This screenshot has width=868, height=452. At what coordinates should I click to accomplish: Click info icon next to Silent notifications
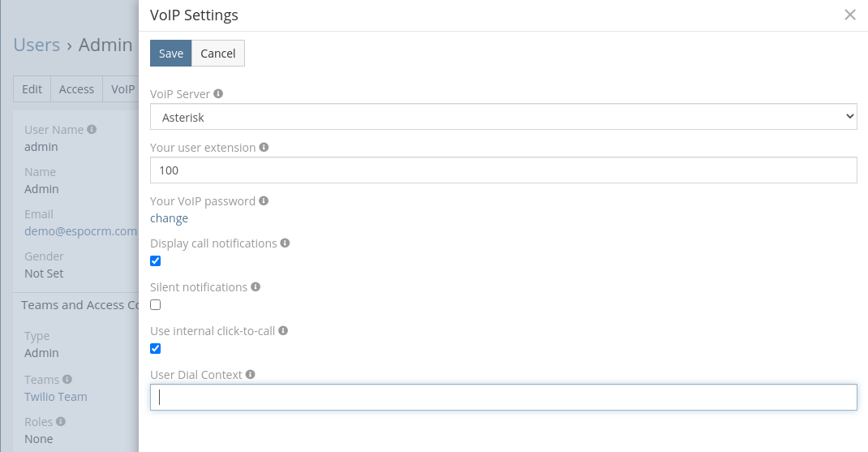coord(256,286)
